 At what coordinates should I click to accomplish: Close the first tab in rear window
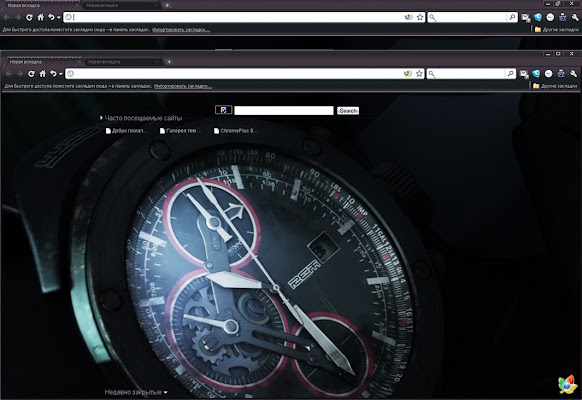(77, 5)
